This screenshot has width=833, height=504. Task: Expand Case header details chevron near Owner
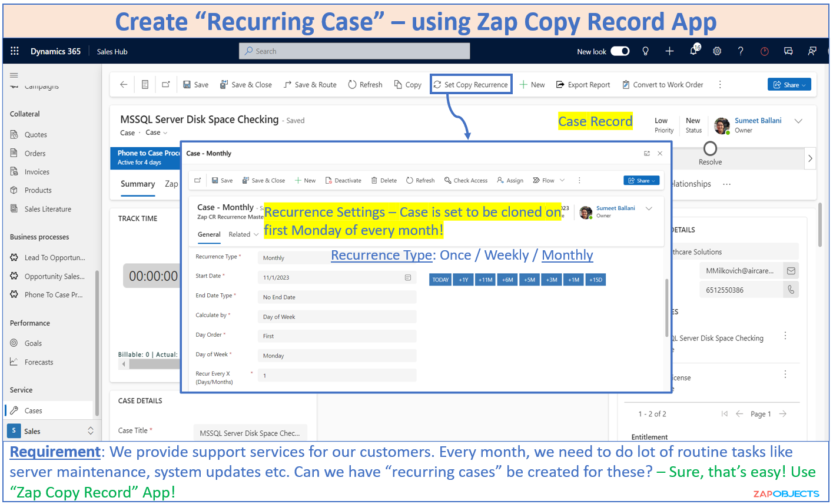(799, 121)
